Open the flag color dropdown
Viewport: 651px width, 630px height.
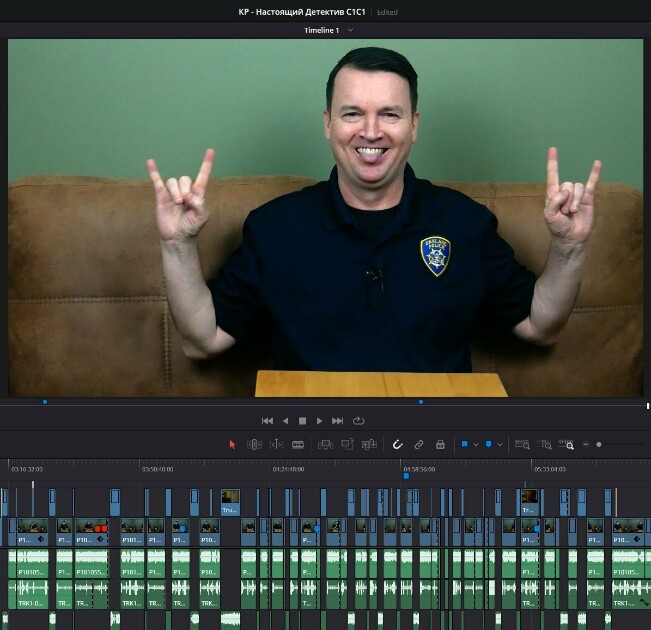click(x=476, y=444)
